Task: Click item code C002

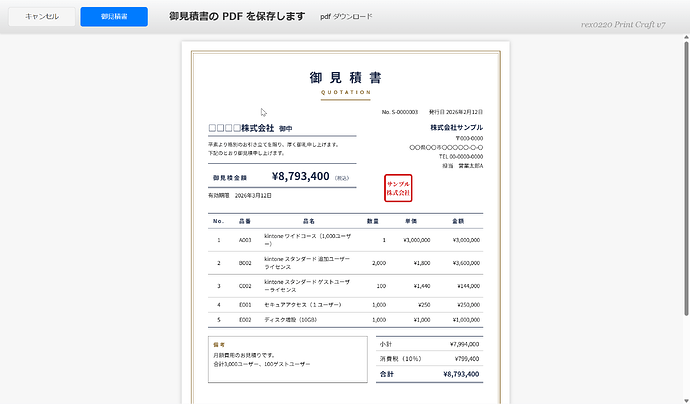Action: coord(245,286)
